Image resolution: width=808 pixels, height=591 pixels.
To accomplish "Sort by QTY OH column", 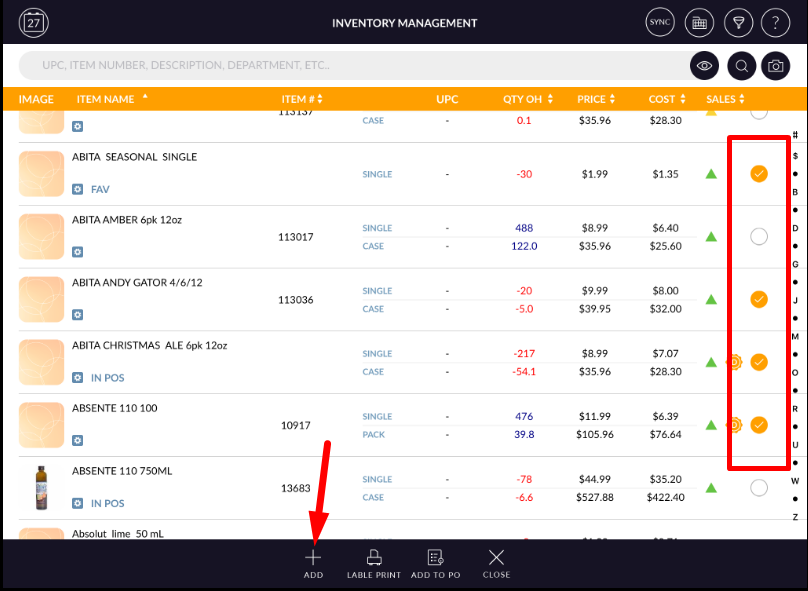I will [526, 100].
